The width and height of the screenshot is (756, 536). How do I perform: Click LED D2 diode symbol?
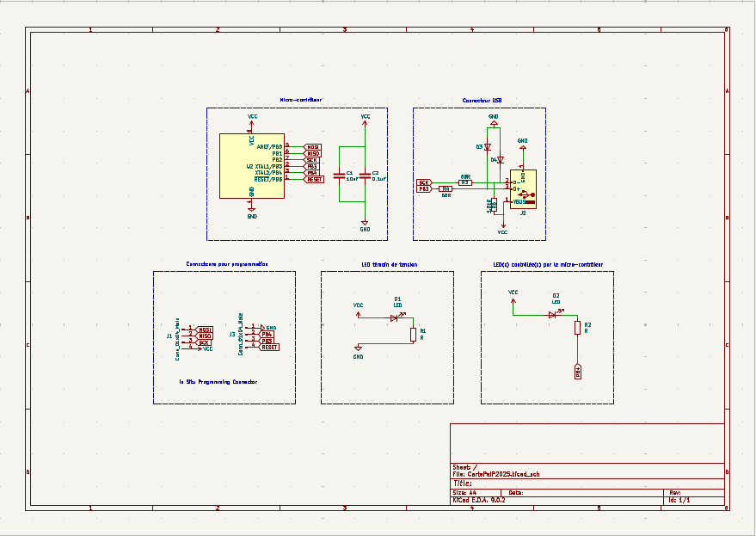[x=553, y=314]
